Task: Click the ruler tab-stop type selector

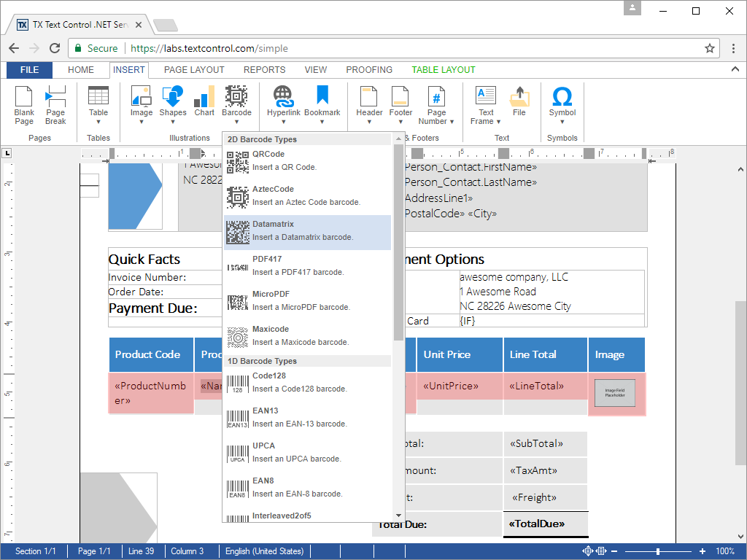Action: pyautogui.click(x=7, y=153)
